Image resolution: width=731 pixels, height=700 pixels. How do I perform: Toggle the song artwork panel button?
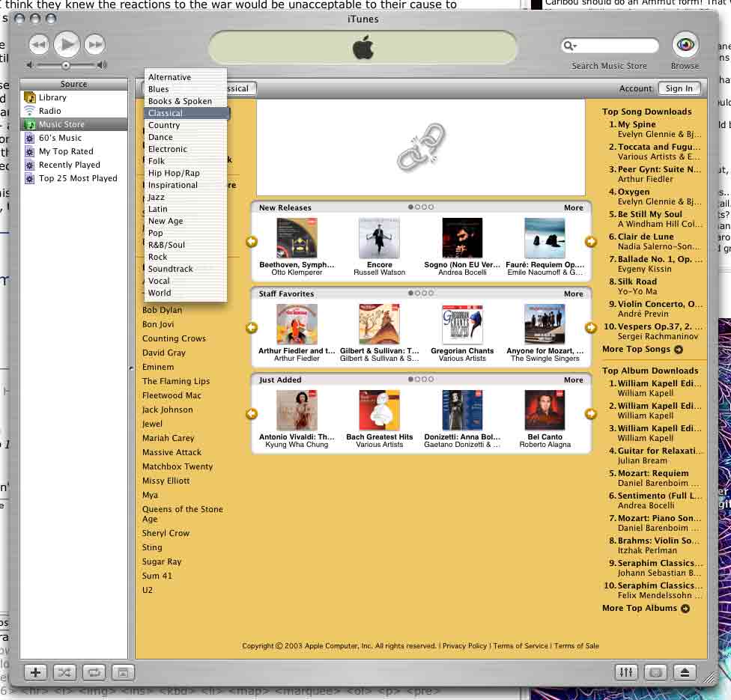coord(123,672)
